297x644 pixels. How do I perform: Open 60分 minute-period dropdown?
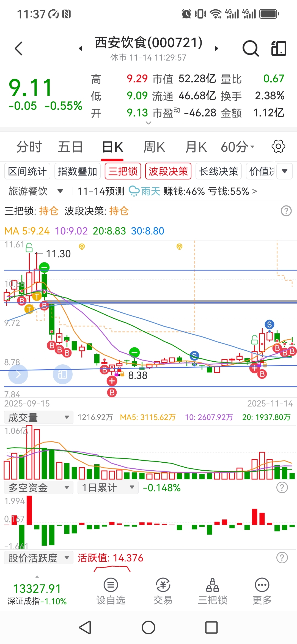click(237, 146)
